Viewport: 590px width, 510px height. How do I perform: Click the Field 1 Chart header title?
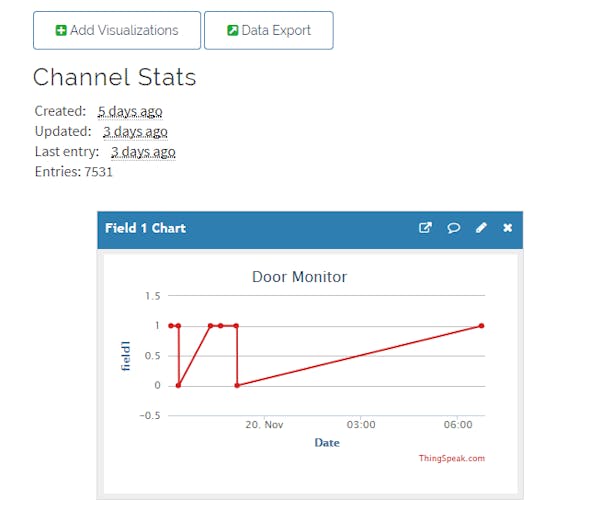(145, 228)
